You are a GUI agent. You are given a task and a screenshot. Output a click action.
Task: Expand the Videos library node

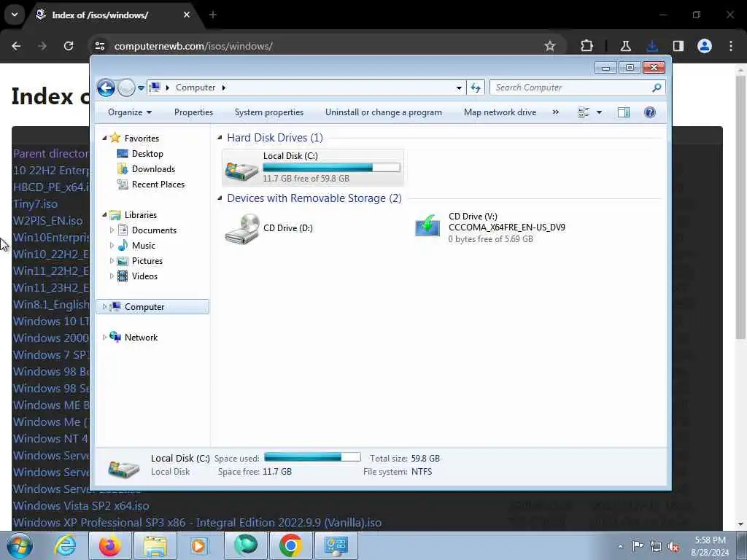112,276
